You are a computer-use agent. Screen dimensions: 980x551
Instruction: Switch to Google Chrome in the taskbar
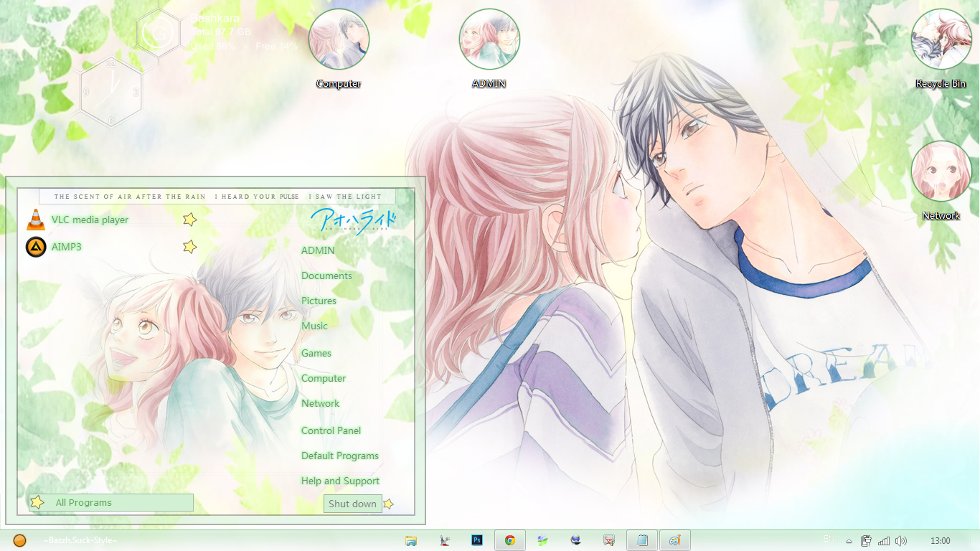(510, 540)
